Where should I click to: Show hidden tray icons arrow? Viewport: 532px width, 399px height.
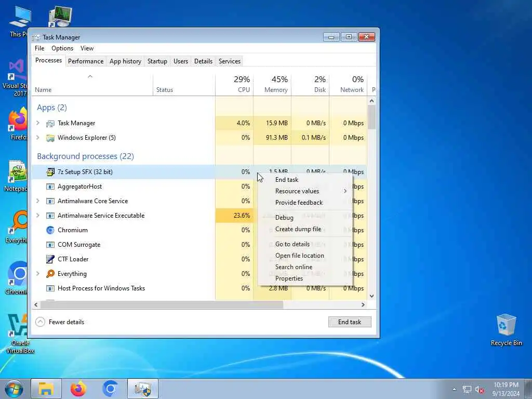coord(454,390)
